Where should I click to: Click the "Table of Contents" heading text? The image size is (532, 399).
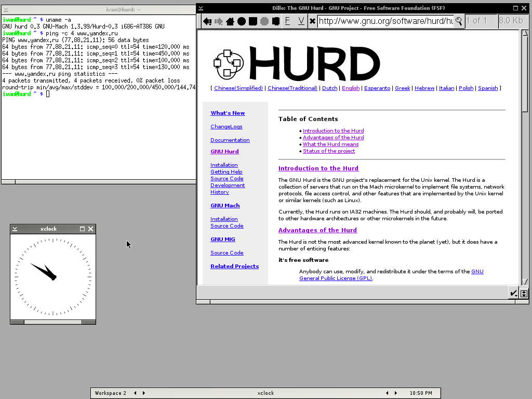[308, 119]
